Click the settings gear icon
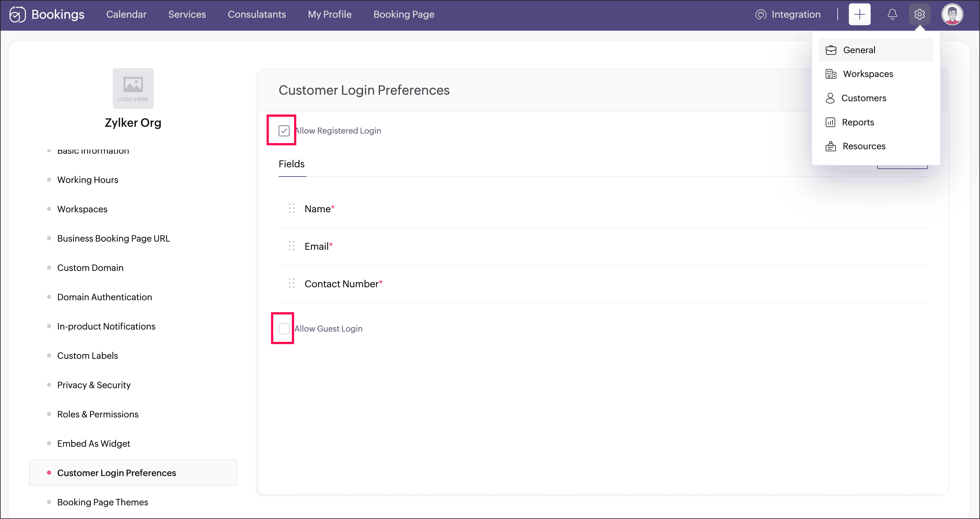Screen dimensions: 980x519 [x=919, y=14]
